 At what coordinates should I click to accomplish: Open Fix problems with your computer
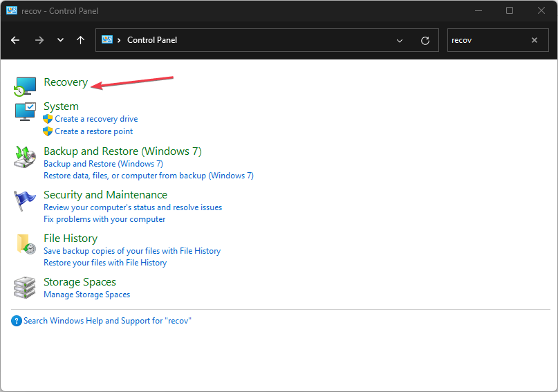point(104,219)
